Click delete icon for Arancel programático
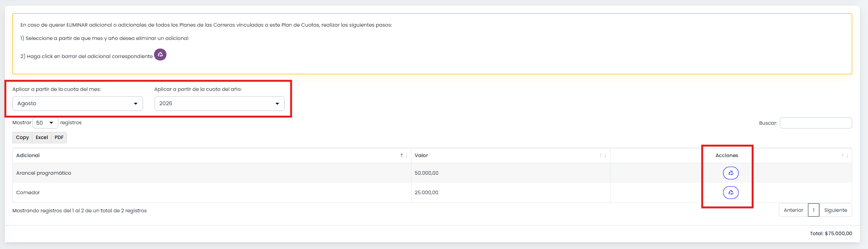 pos(731,173)
